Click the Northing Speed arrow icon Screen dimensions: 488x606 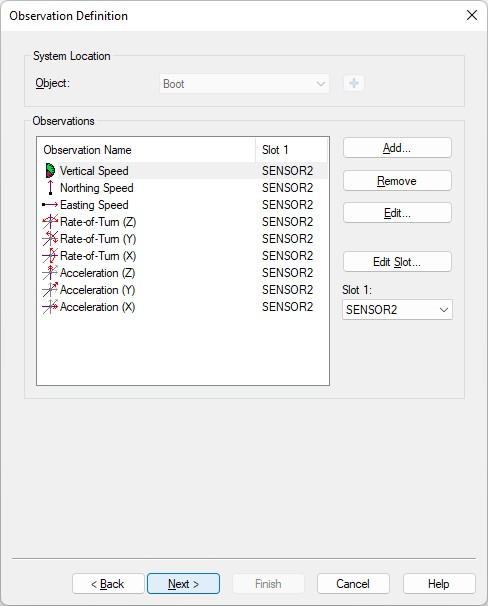[50, 187]
